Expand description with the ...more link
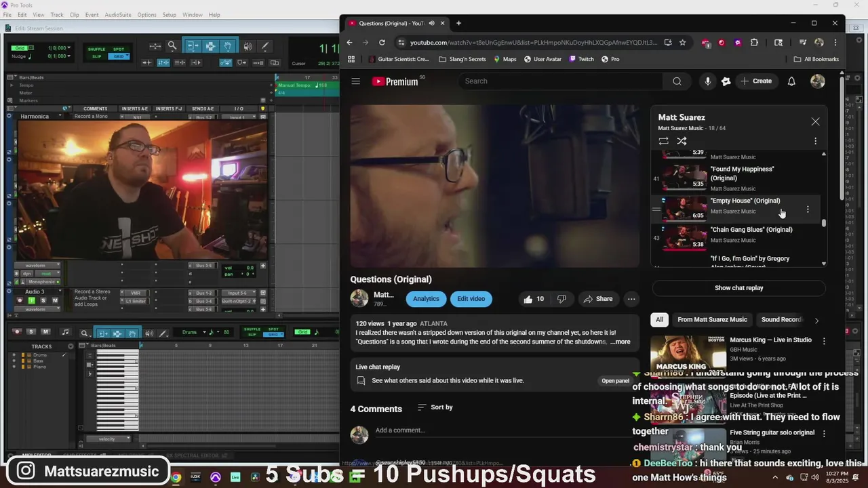This screenshot has width=868, height=488. tap(620, 342)
